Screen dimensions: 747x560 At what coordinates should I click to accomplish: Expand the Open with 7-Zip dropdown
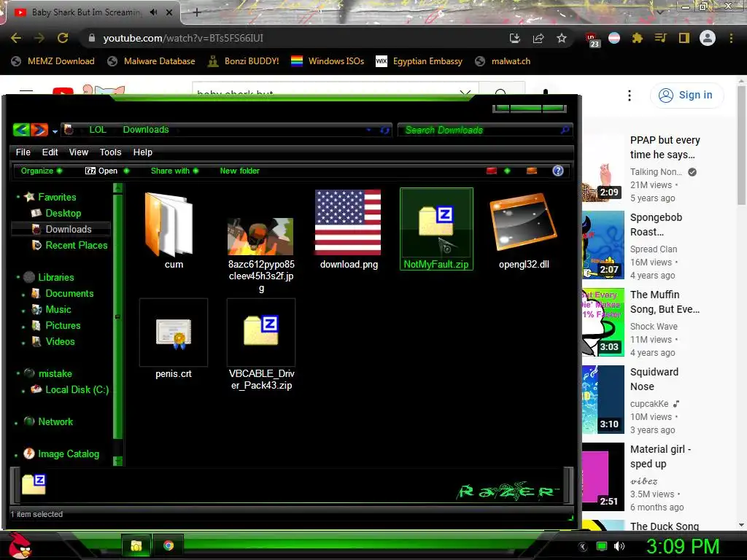[126, 171]
